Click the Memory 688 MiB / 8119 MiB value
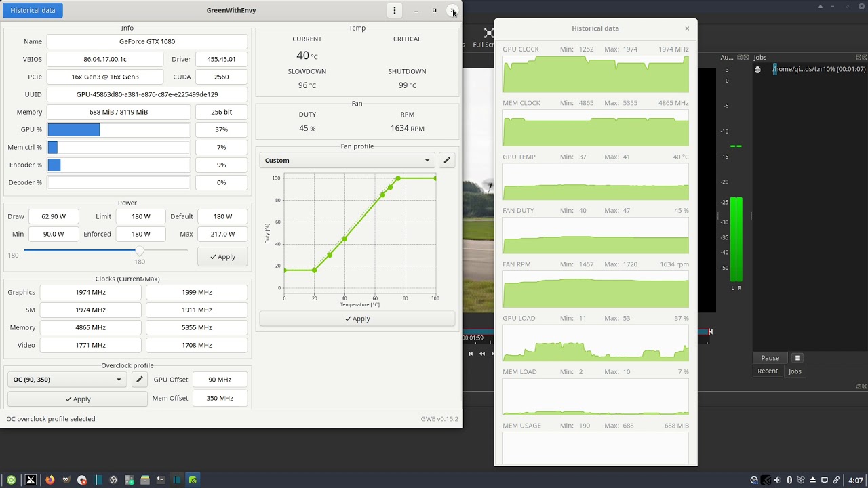 click(119, 112)
